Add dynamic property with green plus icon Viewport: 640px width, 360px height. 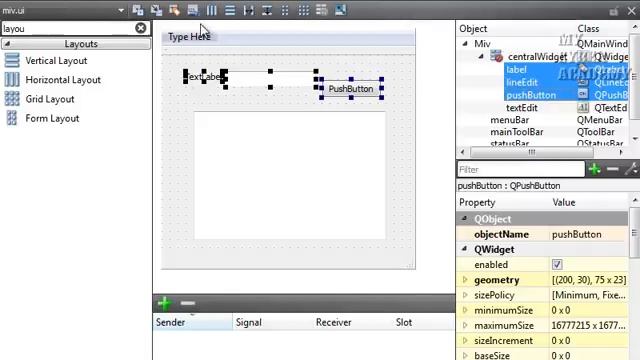pyautogui.click(x=594, y=169)
